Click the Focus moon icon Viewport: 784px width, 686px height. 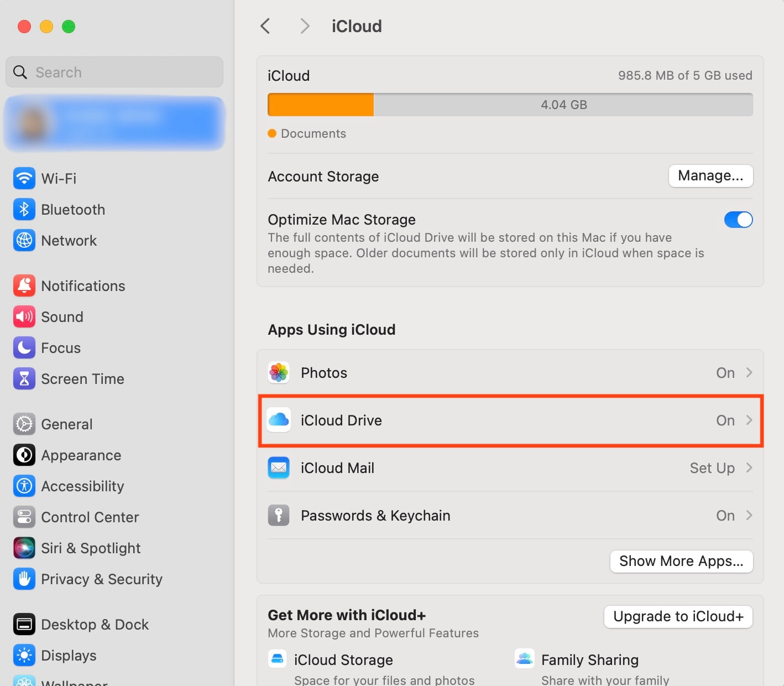point(24,347)
